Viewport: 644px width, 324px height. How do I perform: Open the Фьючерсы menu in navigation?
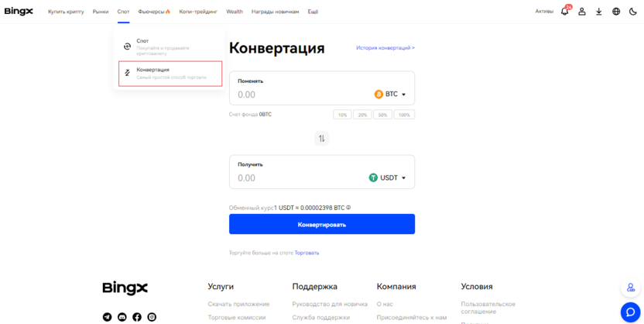(154, 12)
